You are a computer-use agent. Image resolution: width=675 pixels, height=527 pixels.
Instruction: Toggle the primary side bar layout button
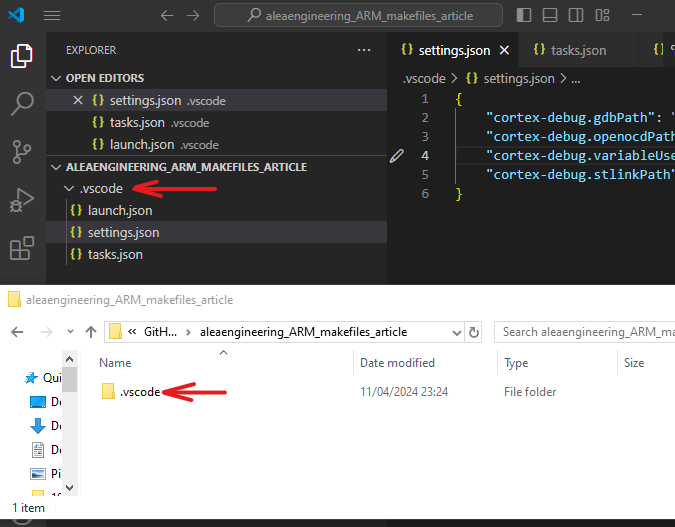(525, 16)
